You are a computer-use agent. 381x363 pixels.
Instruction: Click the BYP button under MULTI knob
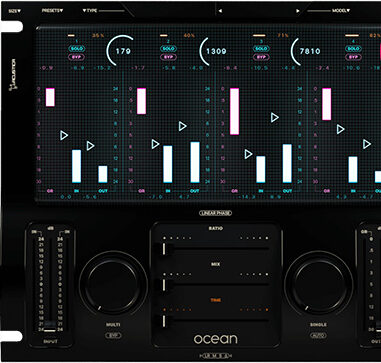113,335
